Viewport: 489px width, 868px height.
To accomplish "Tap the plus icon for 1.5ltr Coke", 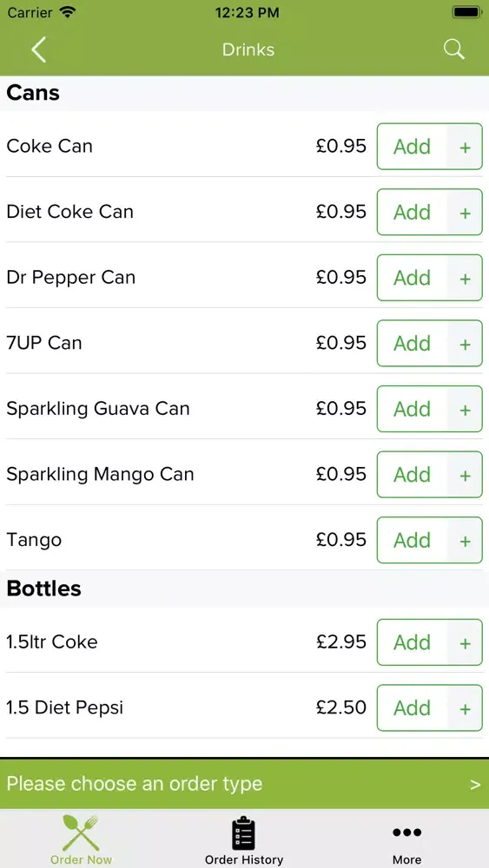I will pos(466,642).
